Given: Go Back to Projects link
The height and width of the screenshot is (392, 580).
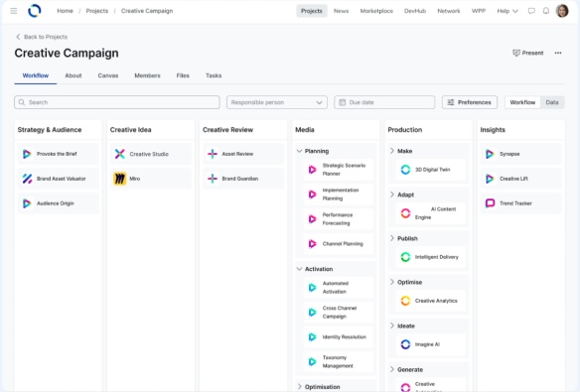Looking at the screenshot, I should [x=42, y=37].
